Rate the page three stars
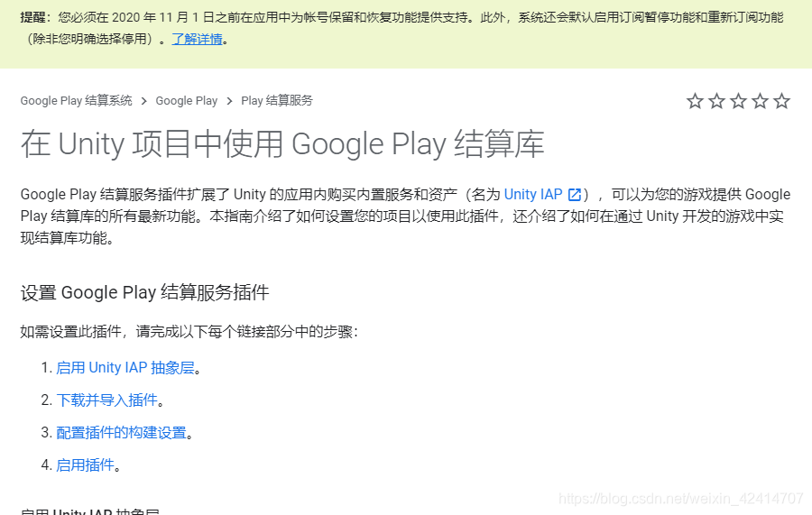The width and height of the screenshot is (812, 515). point(738,101)
